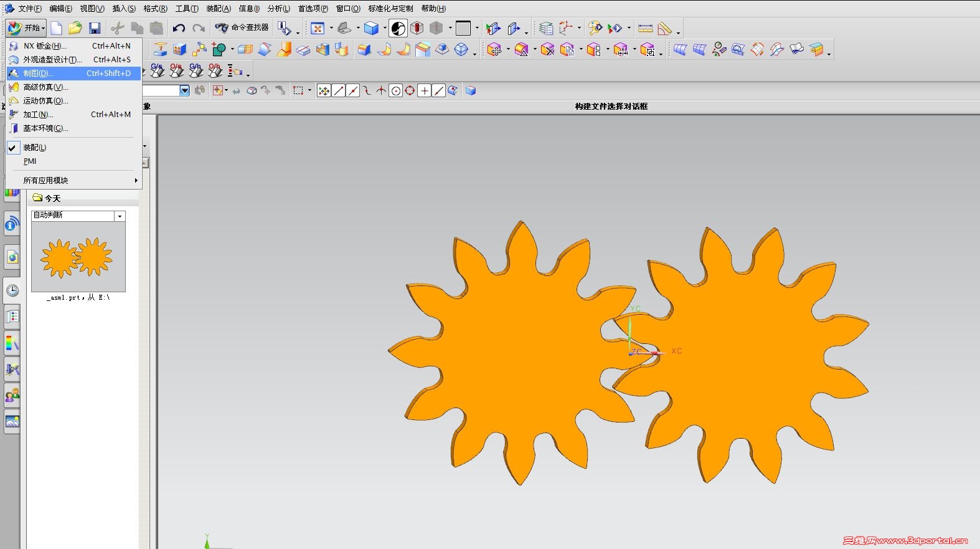
Task: Click the measure distance ruler icon
Action: pyautogui.click(x=646, y=28)
